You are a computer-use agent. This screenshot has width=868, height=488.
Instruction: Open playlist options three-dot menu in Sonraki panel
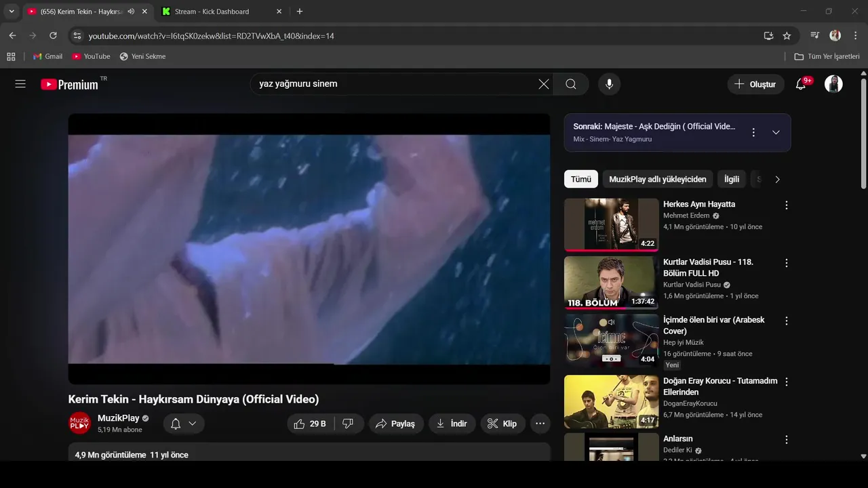tap(753, 132)
